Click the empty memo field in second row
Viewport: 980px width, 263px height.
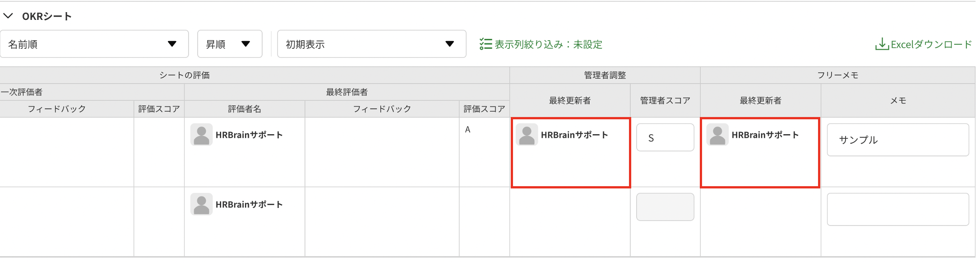(897, 209)
